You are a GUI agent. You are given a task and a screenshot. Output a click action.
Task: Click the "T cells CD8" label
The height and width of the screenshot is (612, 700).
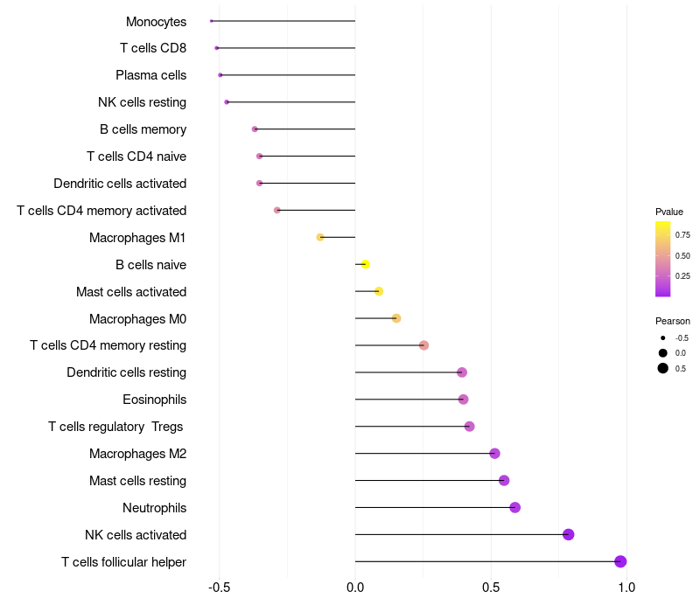(153, 48)
